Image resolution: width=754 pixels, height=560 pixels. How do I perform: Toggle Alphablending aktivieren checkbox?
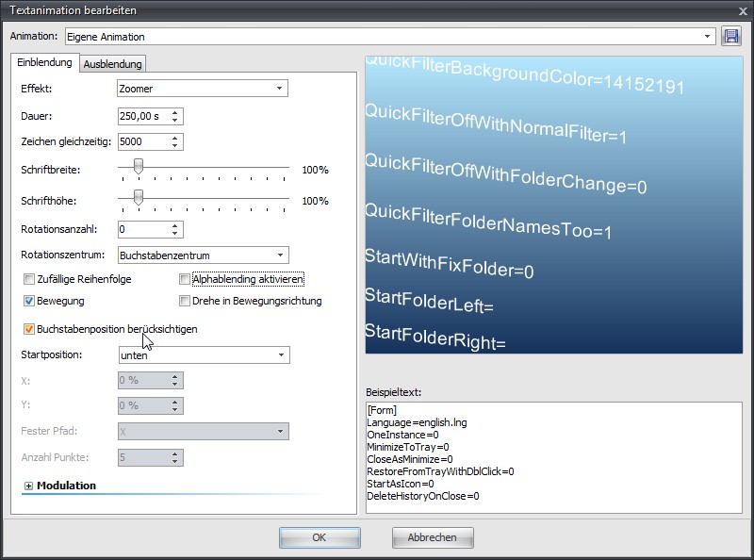(185, 280)
